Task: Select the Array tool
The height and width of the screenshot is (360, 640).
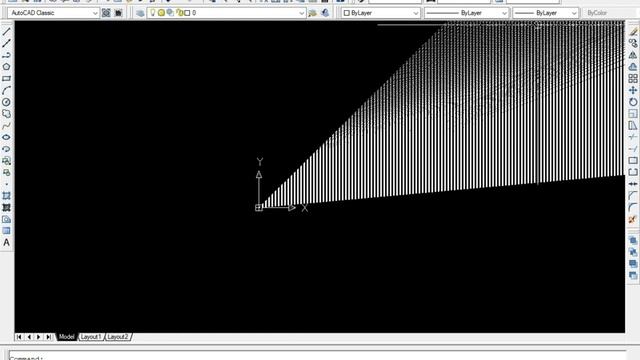Action: point(633,78)
